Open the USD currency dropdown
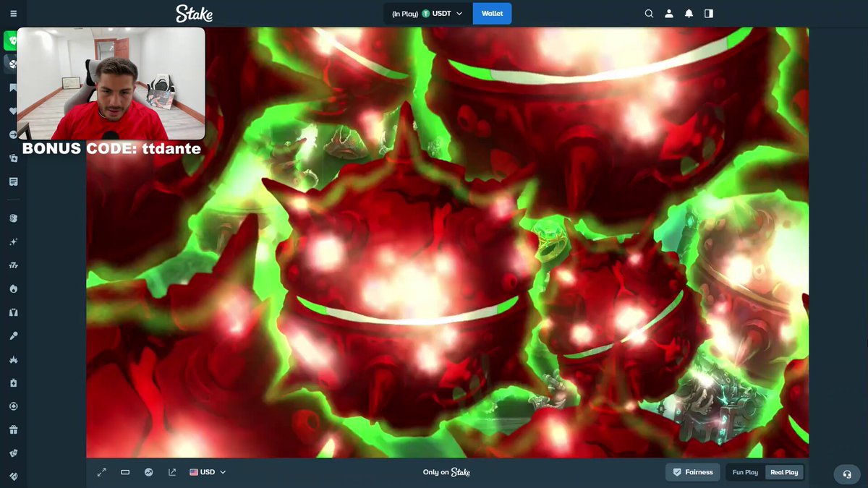This screenshot has width=868, height=488. coord(208,472)
